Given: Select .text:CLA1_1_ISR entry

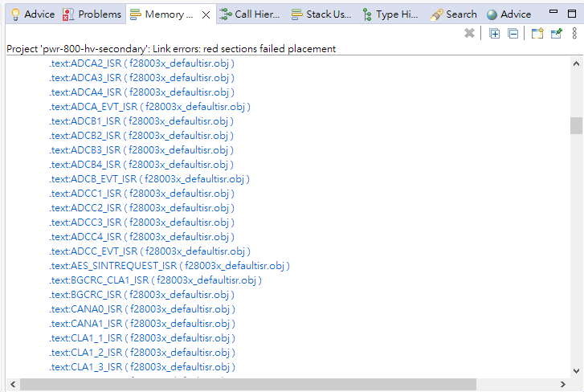Looking at the screenshot, I should (x=142, y=338).
